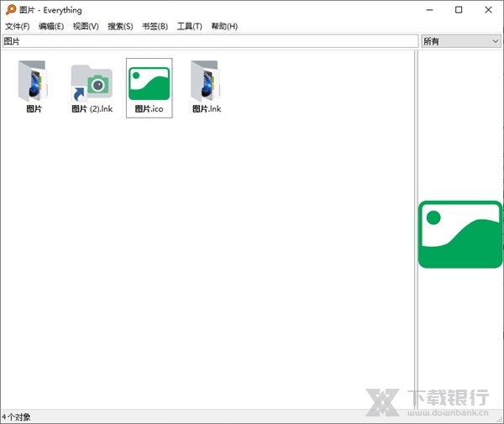Open the 视图(V) menu

tap(86, 26)
